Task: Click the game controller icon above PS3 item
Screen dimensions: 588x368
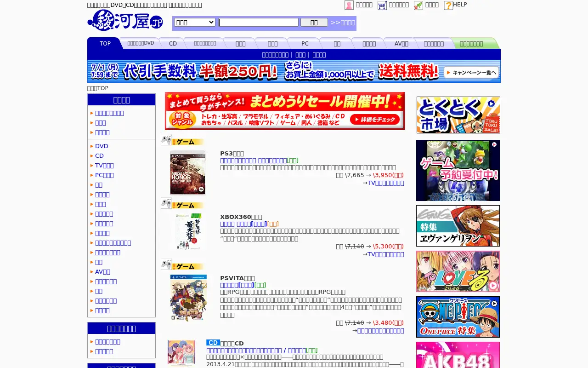Action: (x=166, y=140)
